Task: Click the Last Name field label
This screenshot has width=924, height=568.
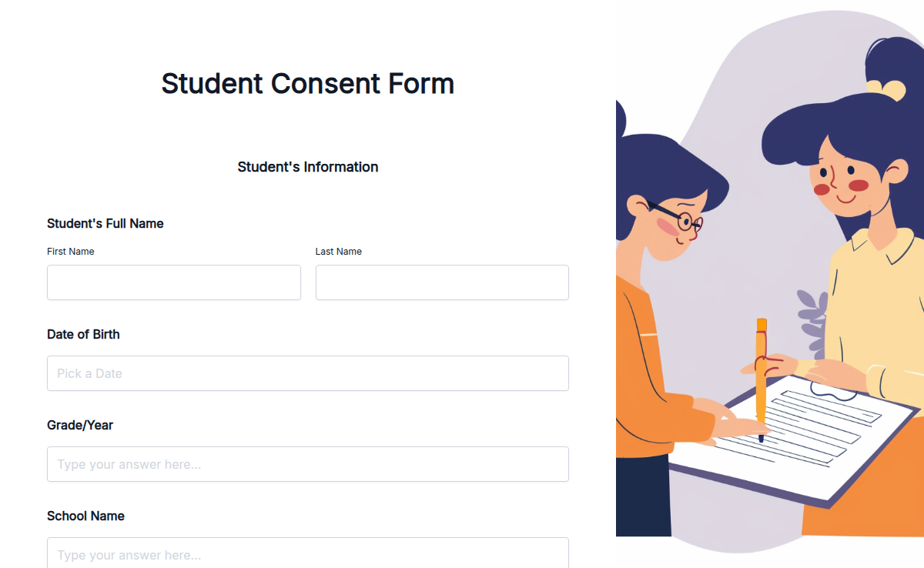Action: pos(338,251)
